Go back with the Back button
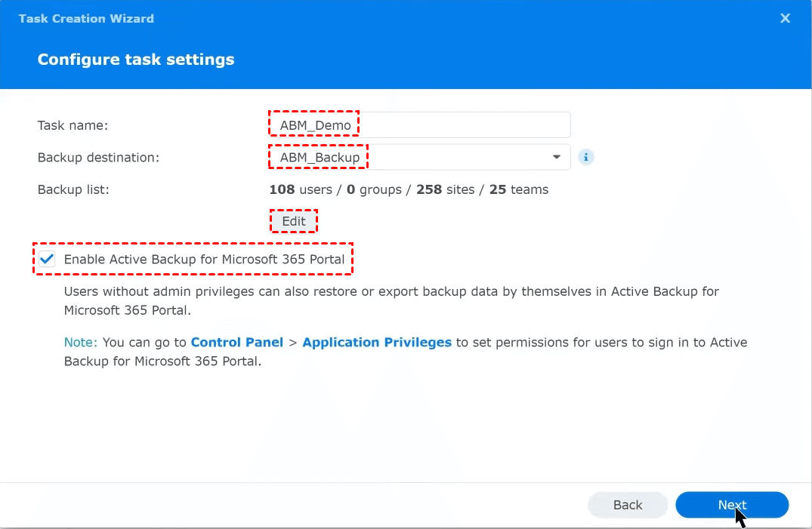The image size is (812, 529). (x=627, y=505)
